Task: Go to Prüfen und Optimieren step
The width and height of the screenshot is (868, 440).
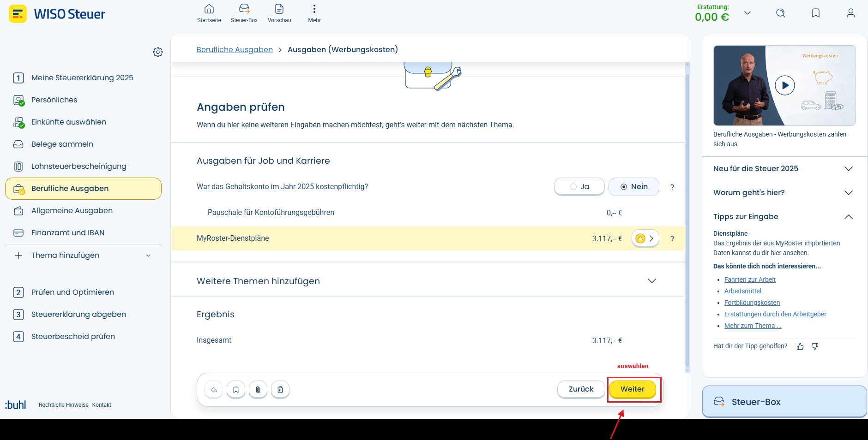Action: pos(83,292)
